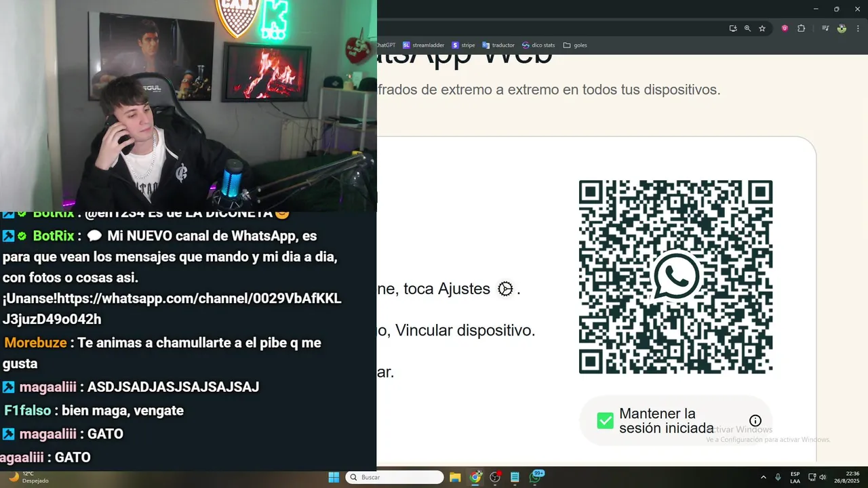Open the traductor bookmark
Screen dimensions: 868x488
498,45
